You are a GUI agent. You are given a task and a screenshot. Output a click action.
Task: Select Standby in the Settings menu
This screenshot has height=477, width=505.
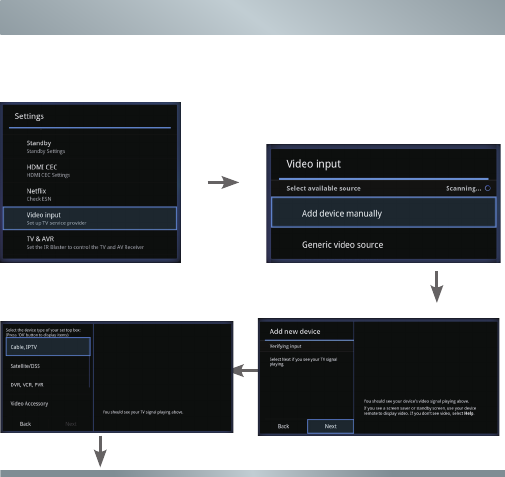click(90, 147)
